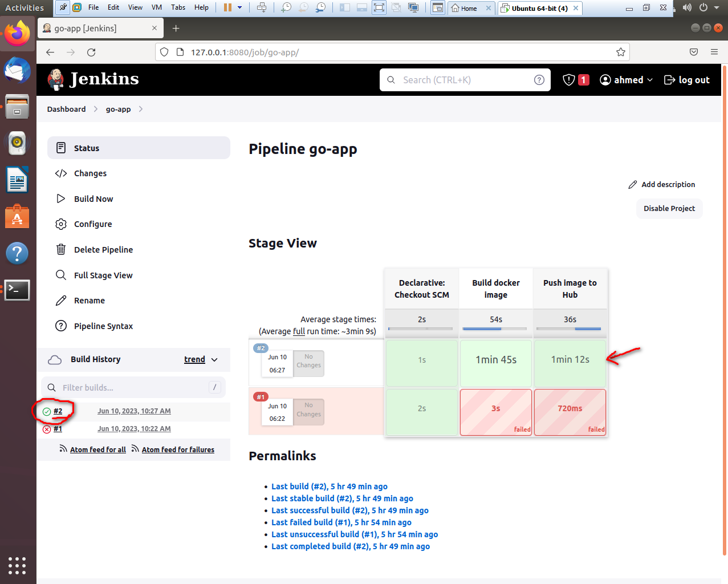
Task: Show applications grid
Action: [x=17, y=565]
